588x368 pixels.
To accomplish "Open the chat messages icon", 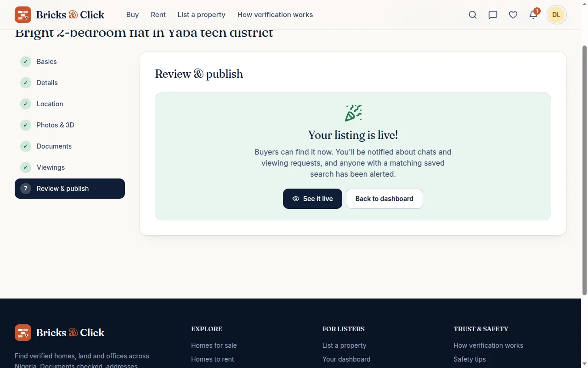I will [x=493, y=15].
